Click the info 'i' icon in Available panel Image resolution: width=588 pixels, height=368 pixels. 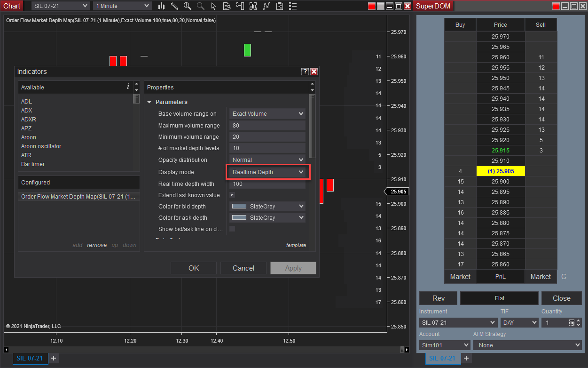pyautogui.click(x=128, y=87)
